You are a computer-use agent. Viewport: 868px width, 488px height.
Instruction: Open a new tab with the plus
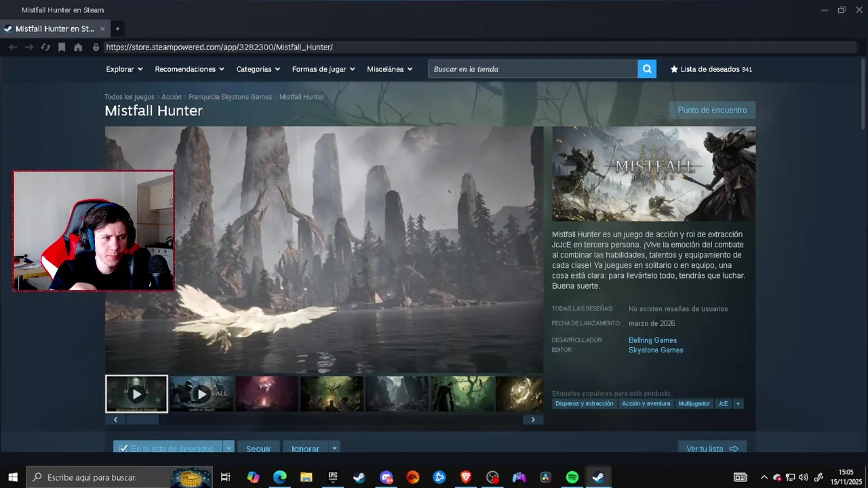point(117,28)
